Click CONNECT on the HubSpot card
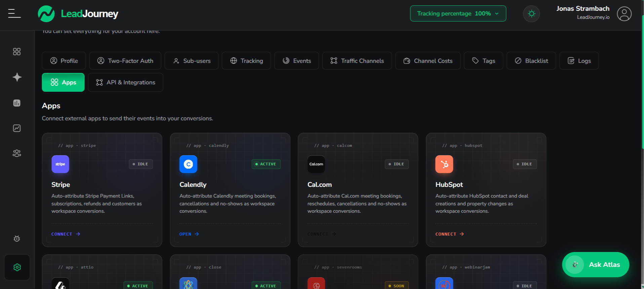644x289 pixels. pyautogui.click(x=450, y=234)
